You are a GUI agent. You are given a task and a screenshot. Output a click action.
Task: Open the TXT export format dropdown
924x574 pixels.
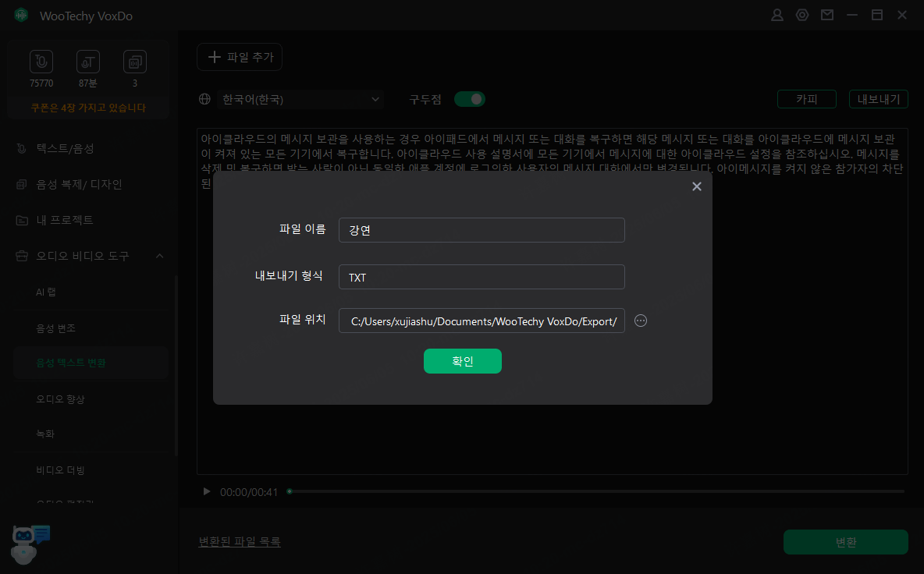click(x=482, y=277)
